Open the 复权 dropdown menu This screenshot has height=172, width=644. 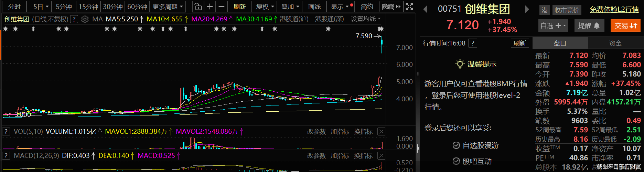[x=265, y=7]
